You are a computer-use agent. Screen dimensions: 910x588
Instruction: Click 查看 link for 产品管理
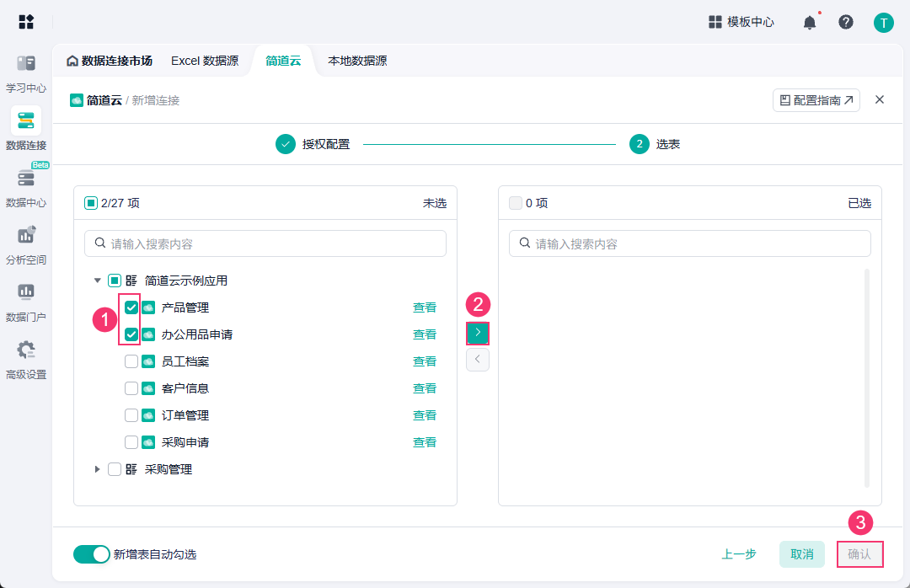(x=424, y=307)
